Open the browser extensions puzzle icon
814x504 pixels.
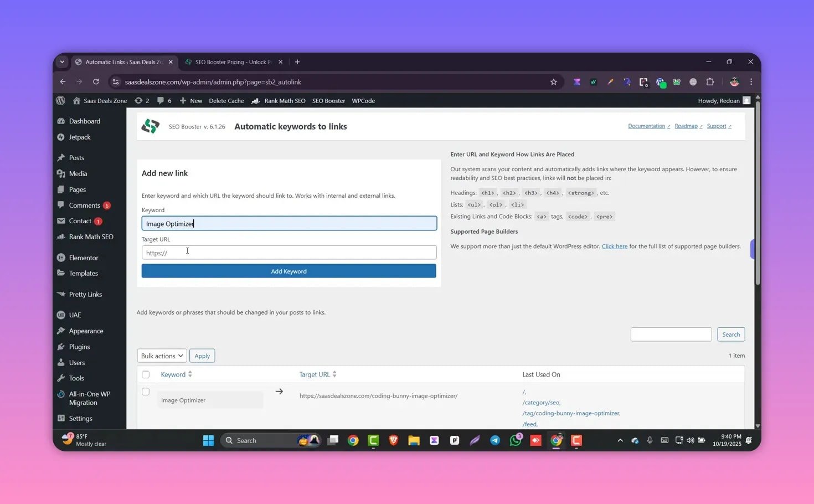[710, 82]
